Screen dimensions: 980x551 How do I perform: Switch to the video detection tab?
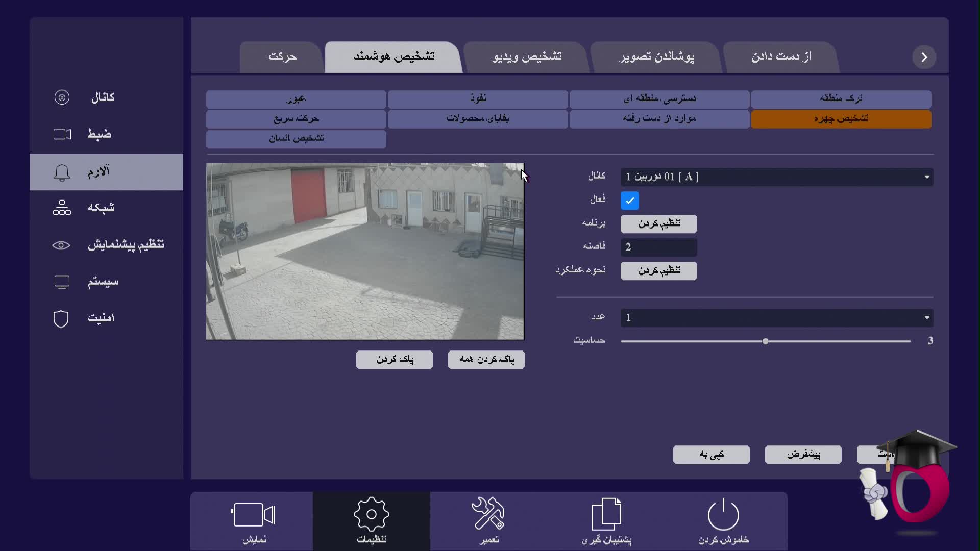526,57
